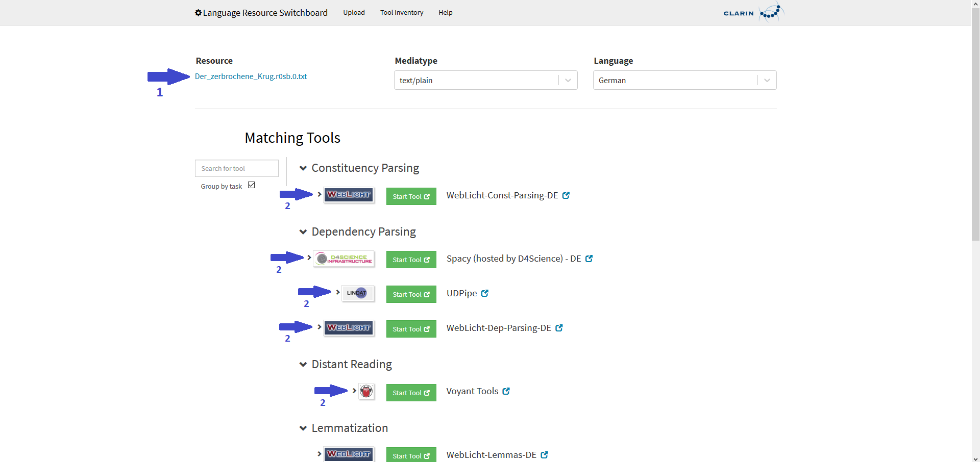Open the Der_zerbrochene_Krug resource file link
This screenshot has height=462, width=980.
(251, 76)
